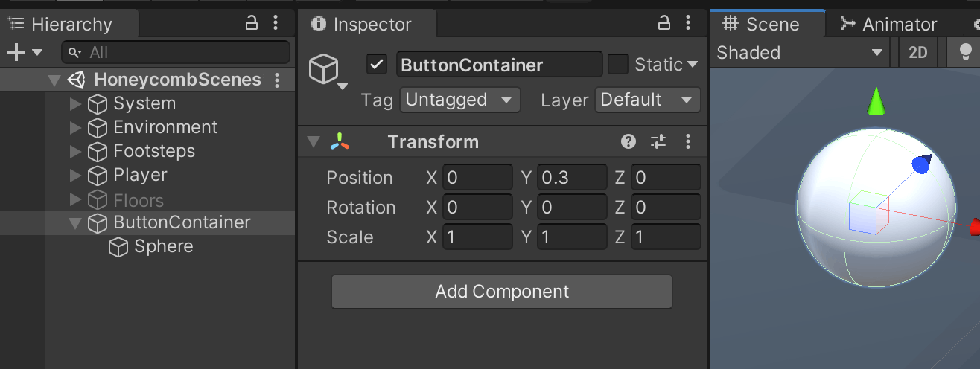
Task: Open the Inspector panel's kebab menu
Action: pos(688,23)
